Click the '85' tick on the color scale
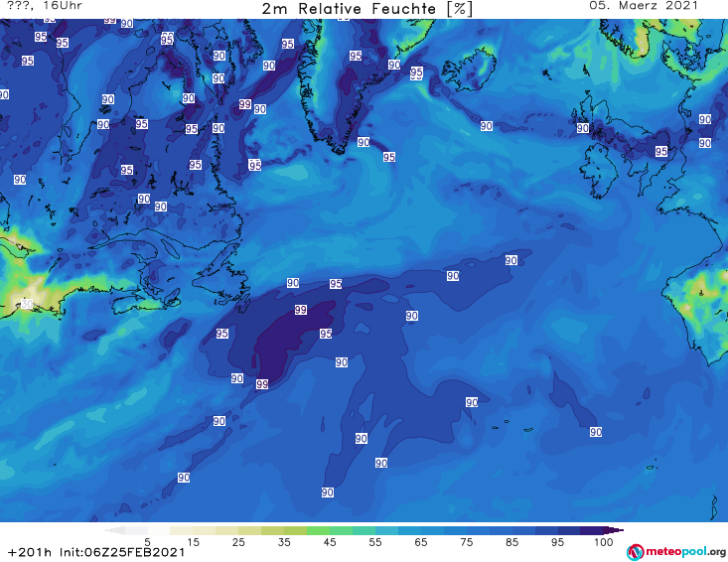 click(x=512, y=542)
